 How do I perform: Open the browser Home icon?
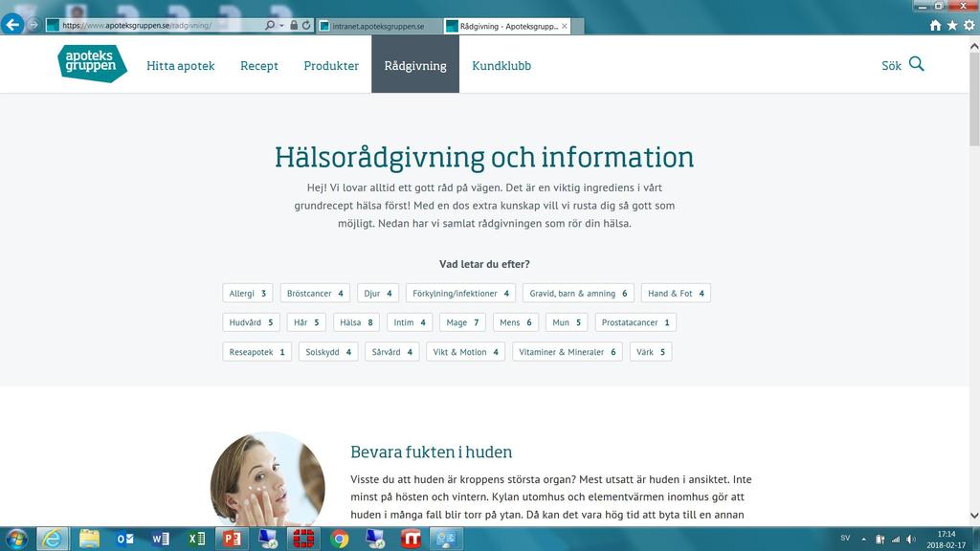[936, 26]
